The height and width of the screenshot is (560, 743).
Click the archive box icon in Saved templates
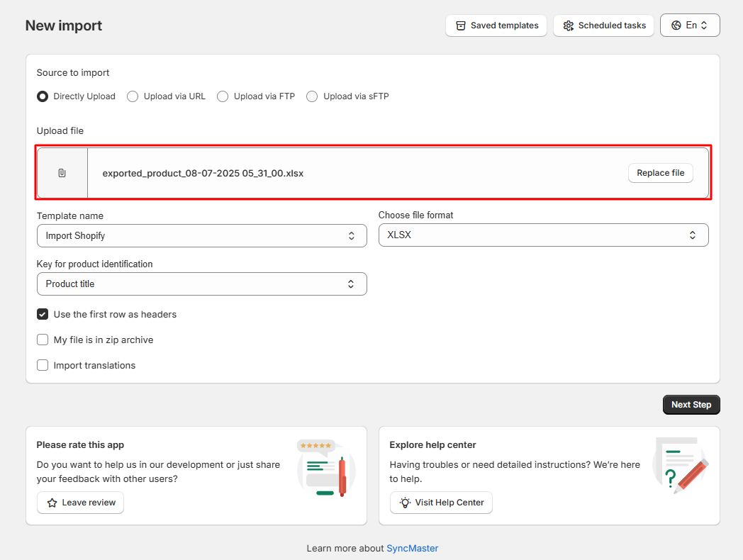(x=461, y=26)
